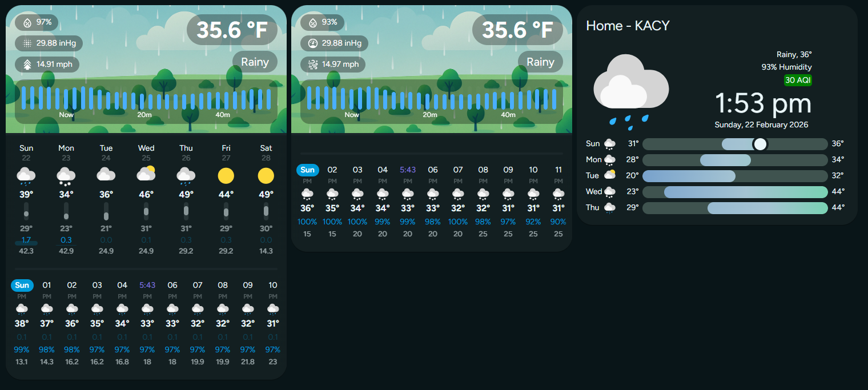
Task: Click the 14.97 mph wind speed text
Action: point(340,65)
